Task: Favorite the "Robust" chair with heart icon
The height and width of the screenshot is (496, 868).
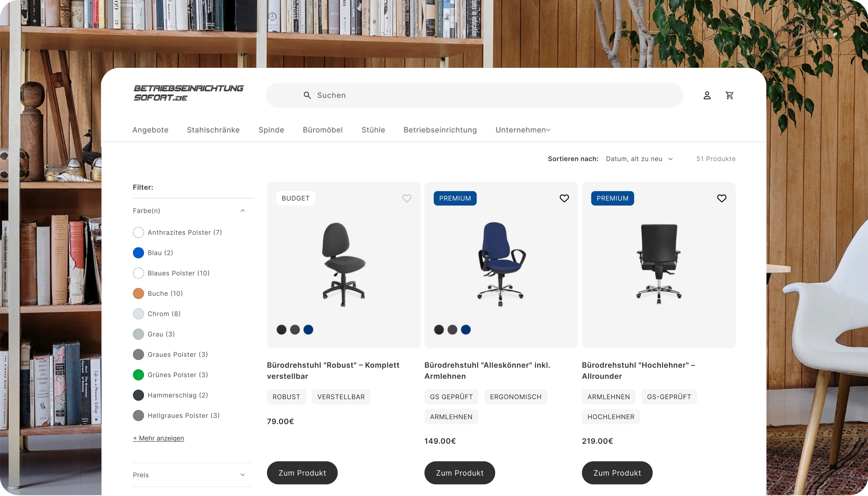Action: coord(407,198)
